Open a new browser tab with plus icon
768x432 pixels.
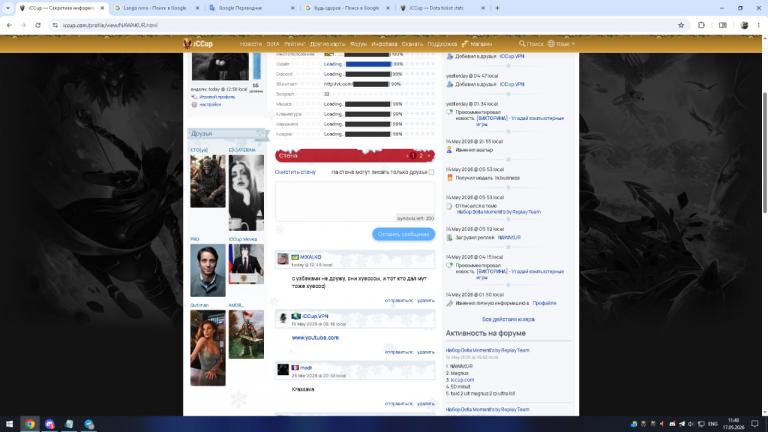(x=497, y=8)
